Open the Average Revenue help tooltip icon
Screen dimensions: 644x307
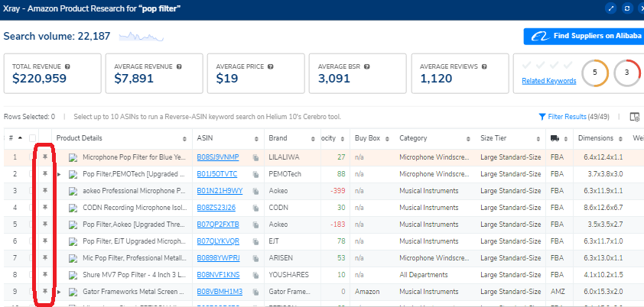(x=179, y=66)
